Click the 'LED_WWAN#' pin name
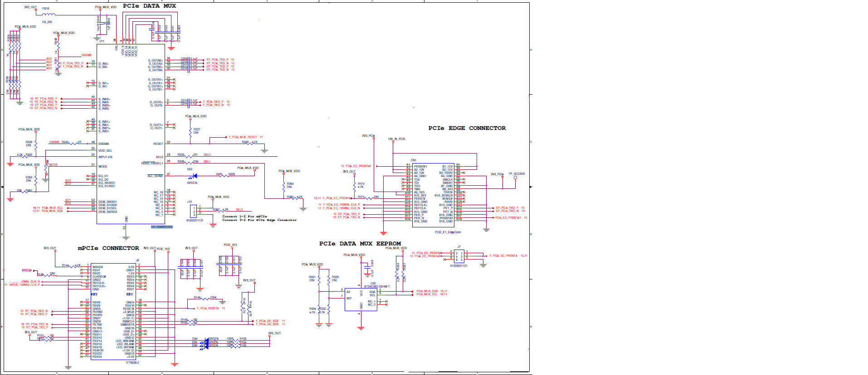Image resolution: width=868 pixels, height=375 pixels. click(x=125, y=341)
